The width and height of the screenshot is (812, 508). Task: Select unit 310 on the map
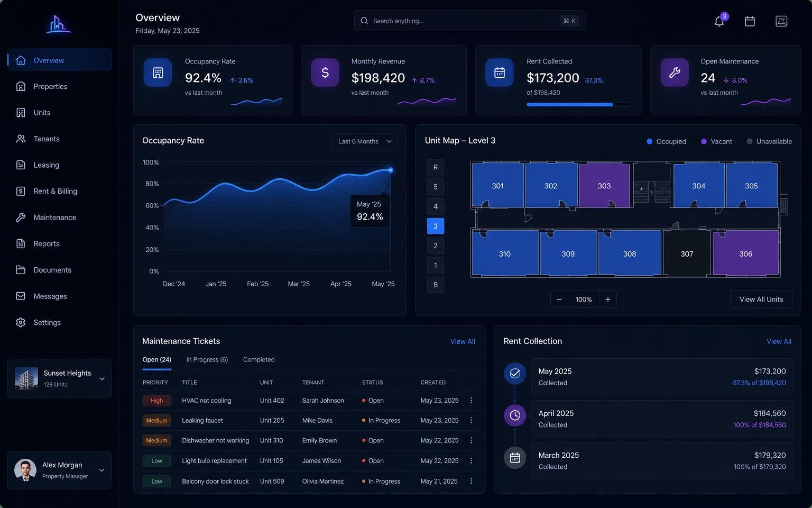tap(505, 253)
